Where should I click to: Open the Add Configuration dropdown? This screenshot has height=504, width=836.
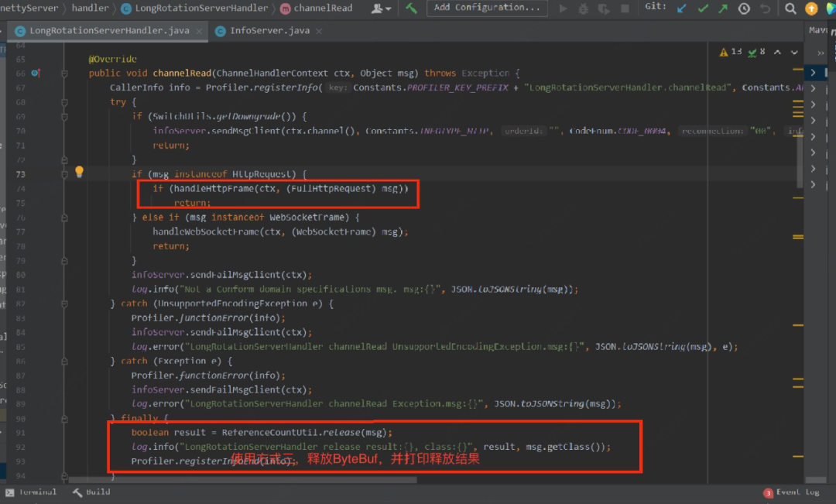click(487, 8)
